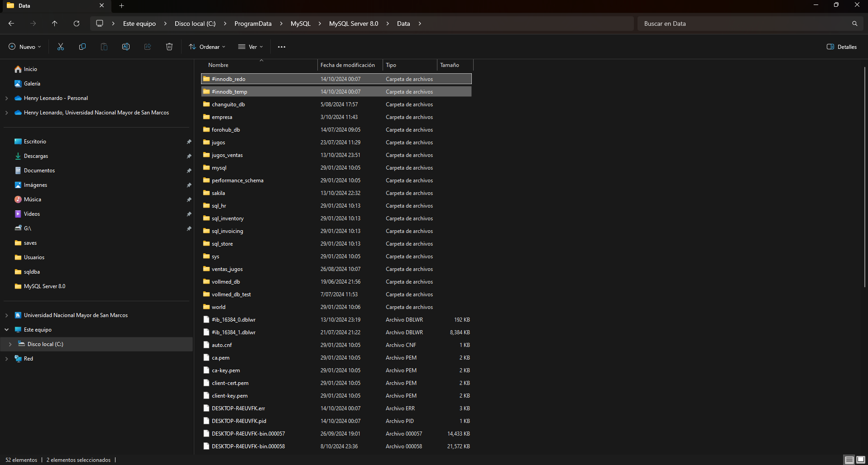Click Disco local (C:) breadcrumb
The width and height of the screenshot is (868, 465).
click(195, 24)
